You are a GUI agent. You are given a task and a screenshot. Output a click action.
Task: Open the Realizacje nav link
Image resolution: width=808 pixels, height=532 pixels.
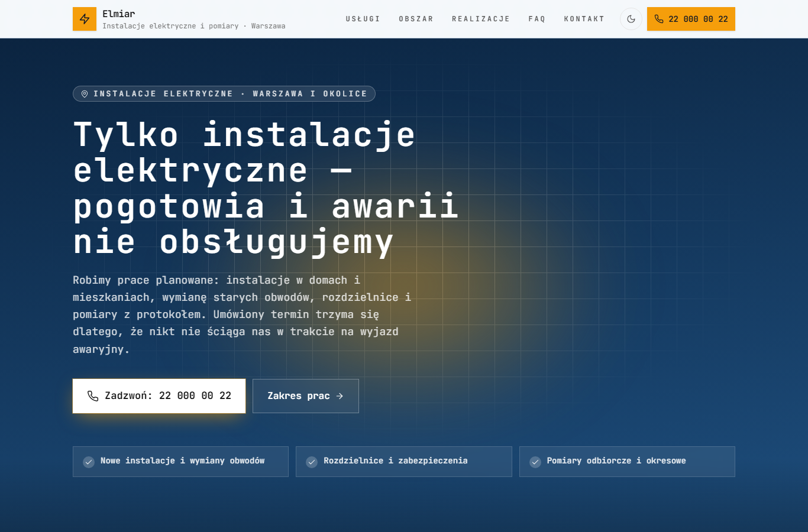[481, 19]
